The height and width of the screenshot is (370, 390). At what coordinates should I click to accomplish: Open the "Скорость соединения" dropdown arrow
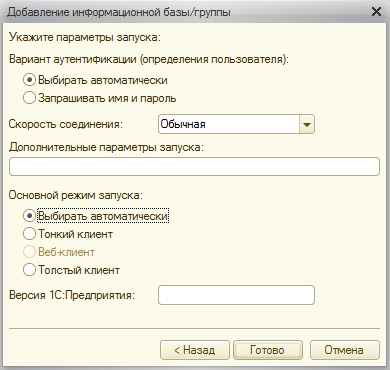(x=307, y=124)
